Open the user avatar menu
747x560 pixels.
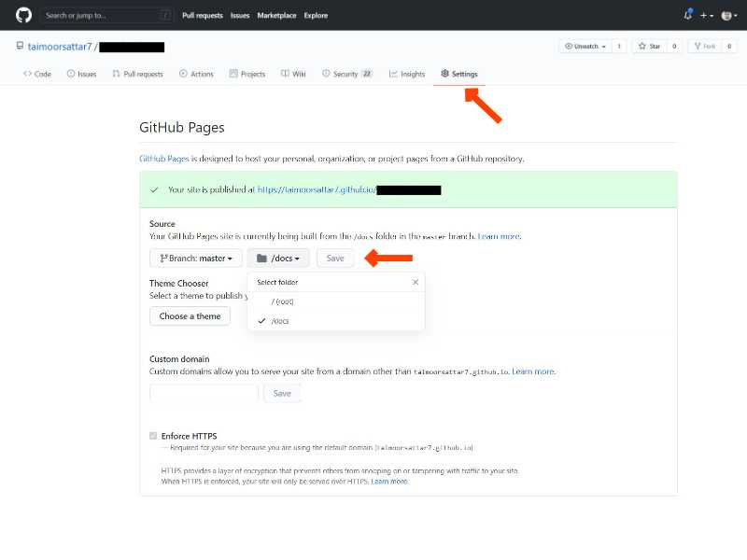(727, 16)
